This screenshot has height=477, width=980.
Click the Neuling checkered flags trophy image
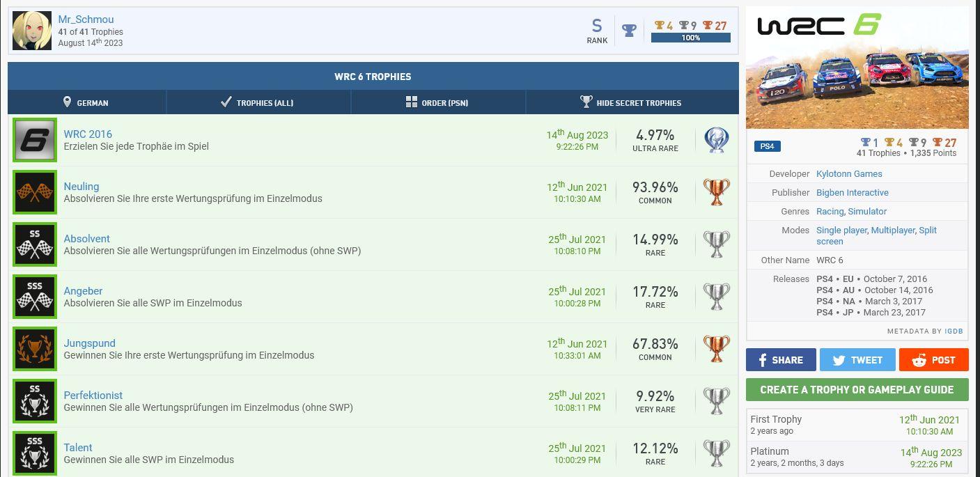34,192
